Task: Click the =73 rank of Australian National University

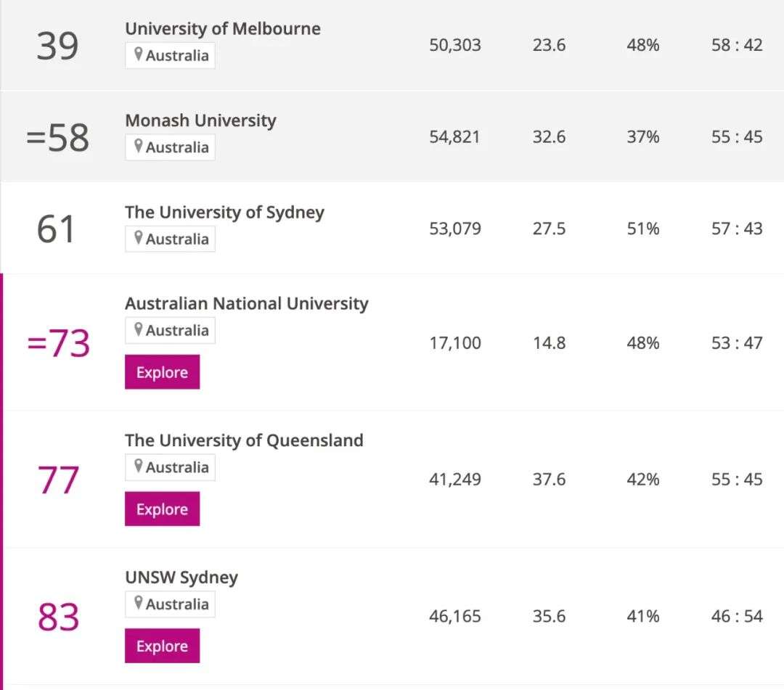Action: click(x=58, y=344)
